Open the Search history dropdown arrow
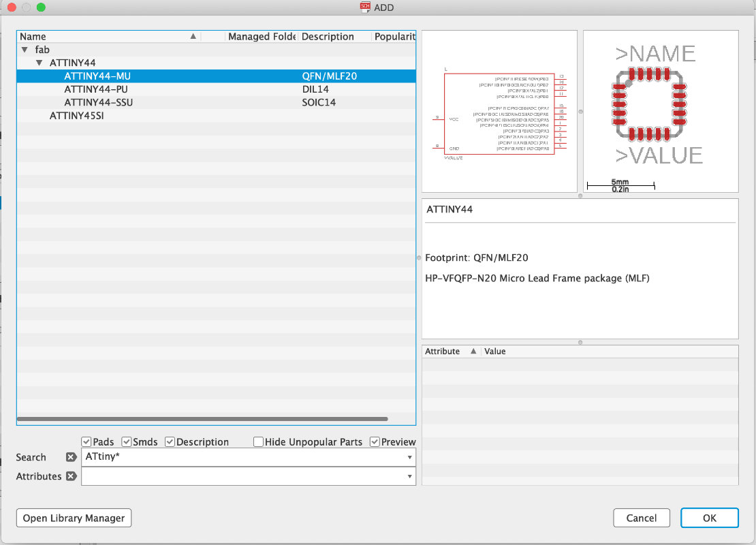 [x=409, y=457]
